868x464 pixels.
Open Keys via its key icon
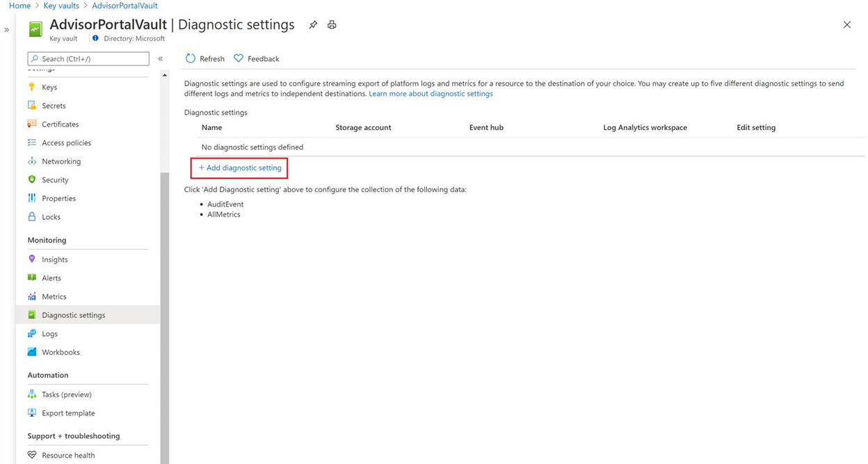coord(32,87)
